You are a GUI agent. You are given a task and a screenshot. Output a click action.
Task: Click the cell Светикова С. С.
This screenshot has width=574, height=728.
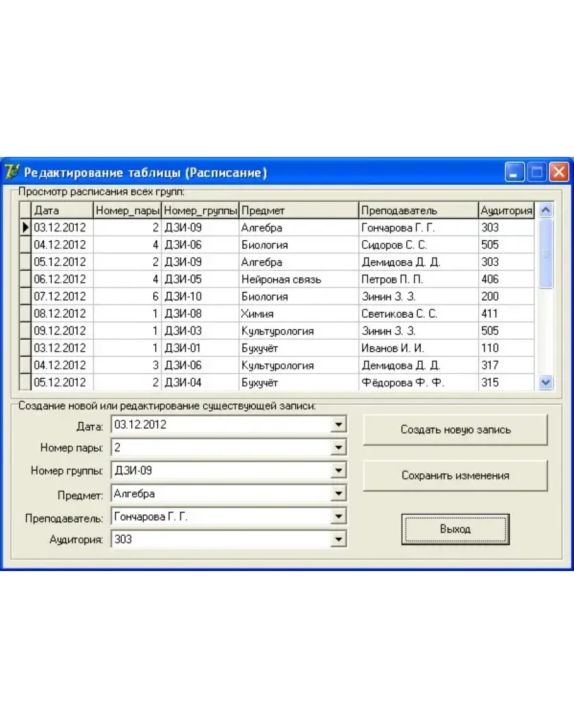[x=399, y=314]
